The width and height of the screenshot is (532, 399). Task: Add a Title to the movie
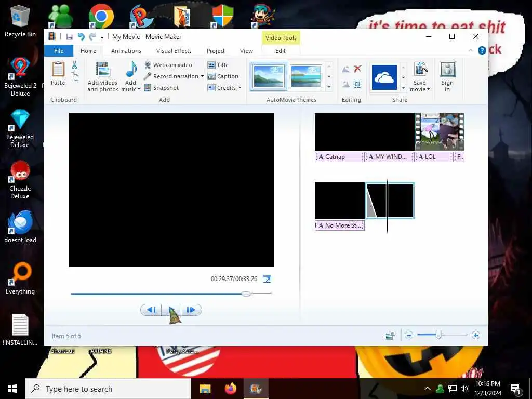[x=218, y=65]
